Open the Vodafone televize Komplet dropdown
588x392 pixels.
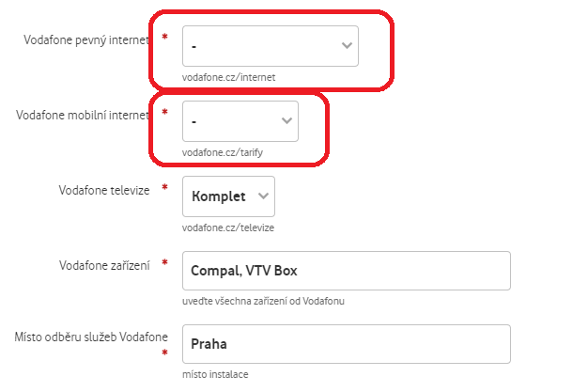[x=229, y=196]
